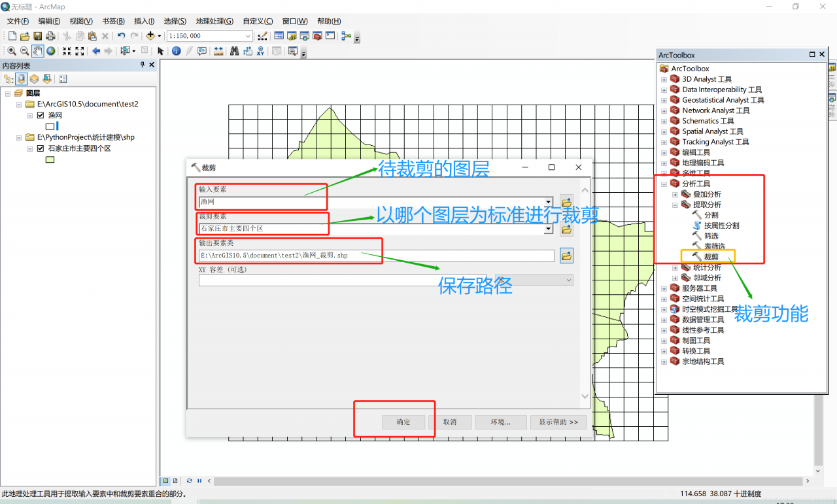Expand the 3D Analyst 工具 toolbox
The height and width of the screenshot is (504, 837).
[x=664, y=79]
